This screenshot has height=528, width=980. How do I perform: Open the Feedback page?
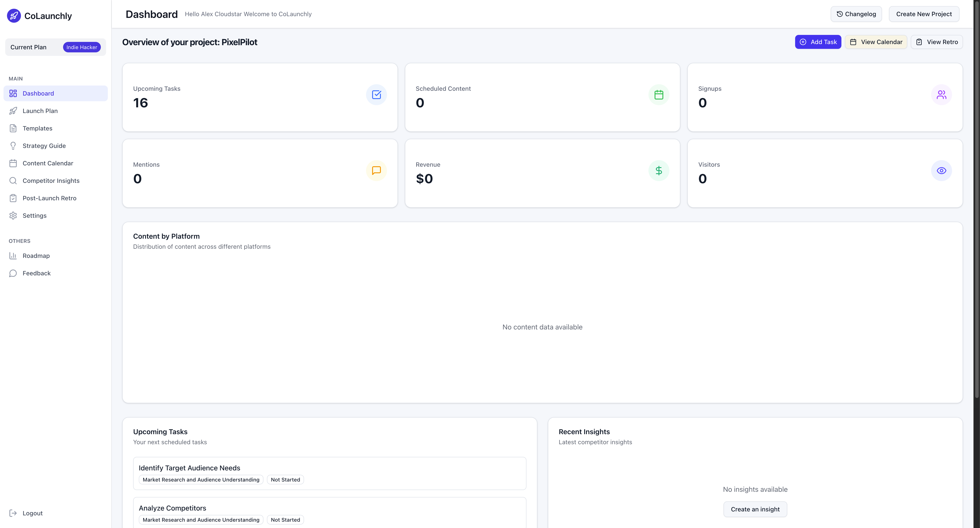point(55,273)
